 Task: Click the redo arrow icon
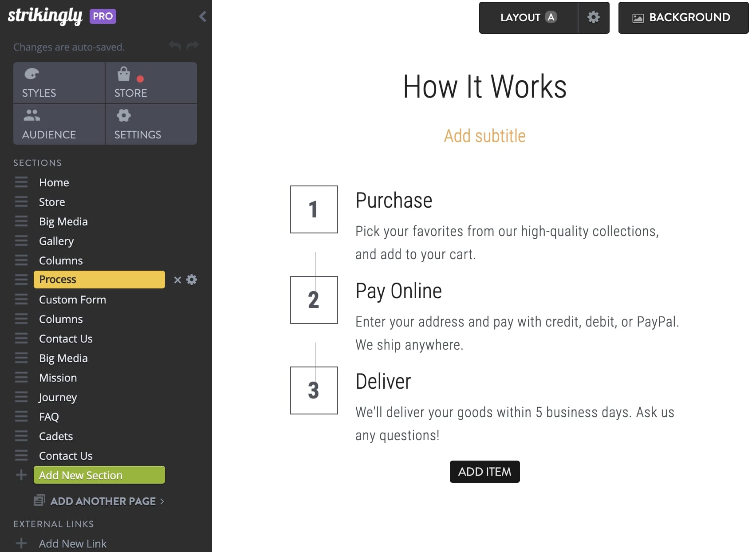coord(193,46)
